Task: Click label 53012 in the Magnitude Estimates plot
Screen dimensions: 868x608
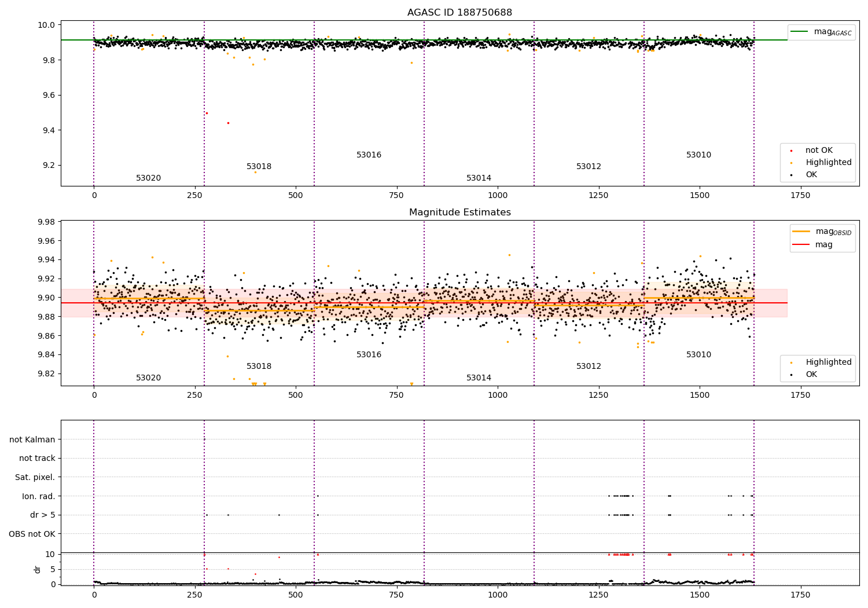Action: pyautogui.click(x=589, y=367)
